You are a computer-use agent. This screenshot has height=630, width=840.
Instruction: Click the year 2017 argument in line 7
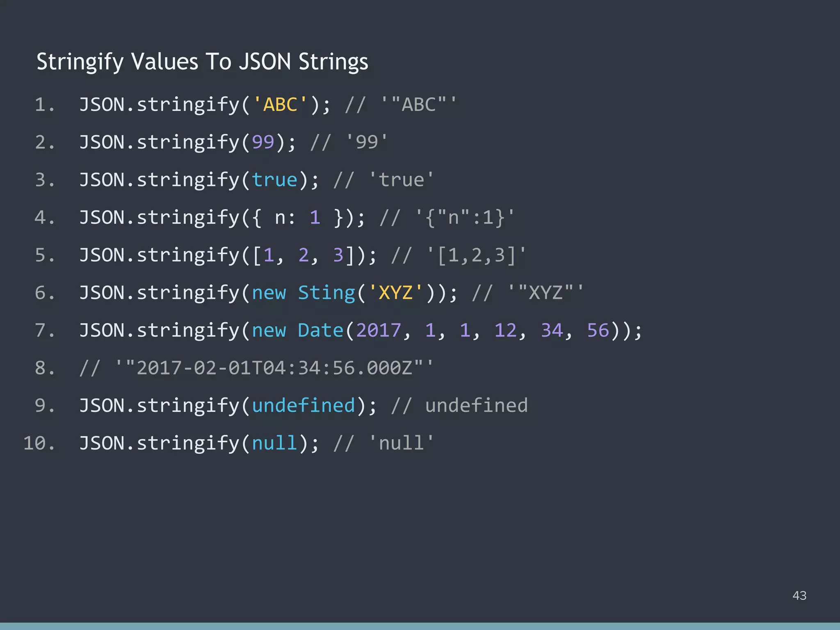[377, 330]
